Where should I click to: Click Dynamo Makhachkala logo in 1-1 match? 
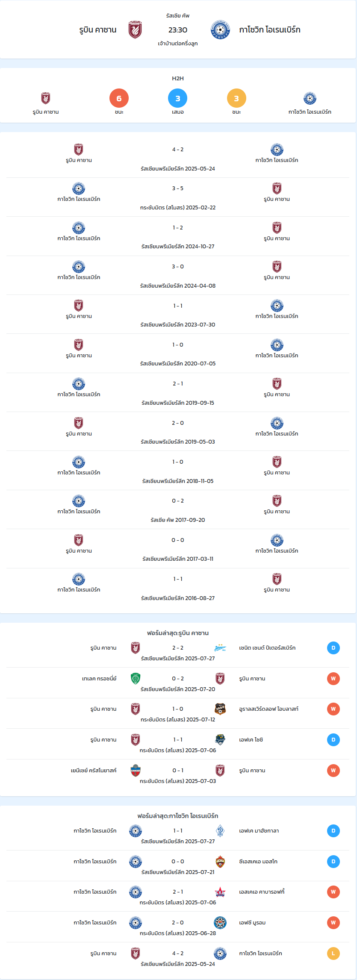[x=220, y=831]
